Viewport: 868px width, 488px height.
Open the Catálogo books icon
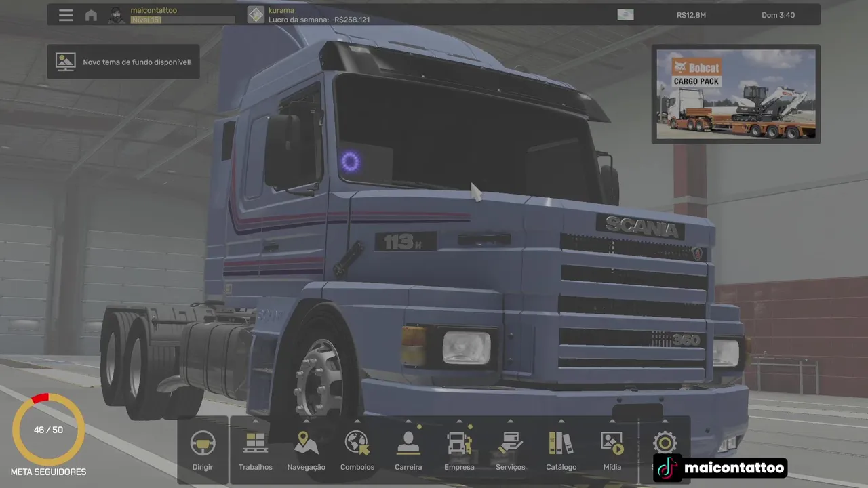tap(561, 443)
